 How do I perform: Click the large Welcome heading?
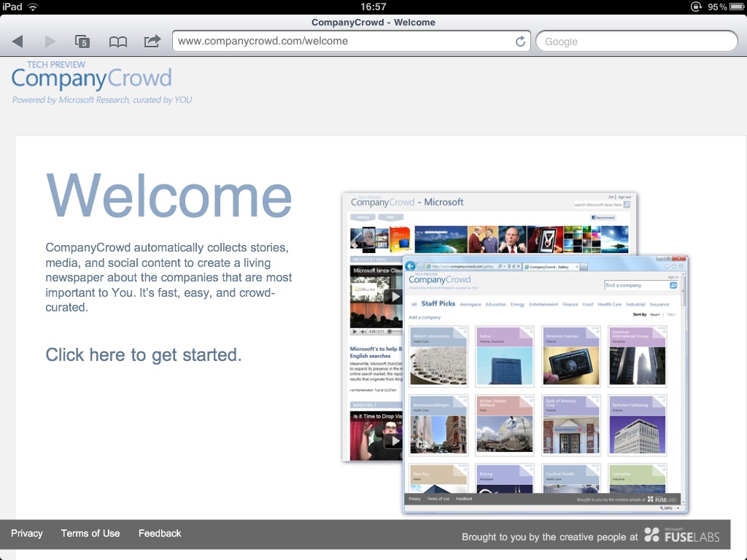[x=169, y=195]
